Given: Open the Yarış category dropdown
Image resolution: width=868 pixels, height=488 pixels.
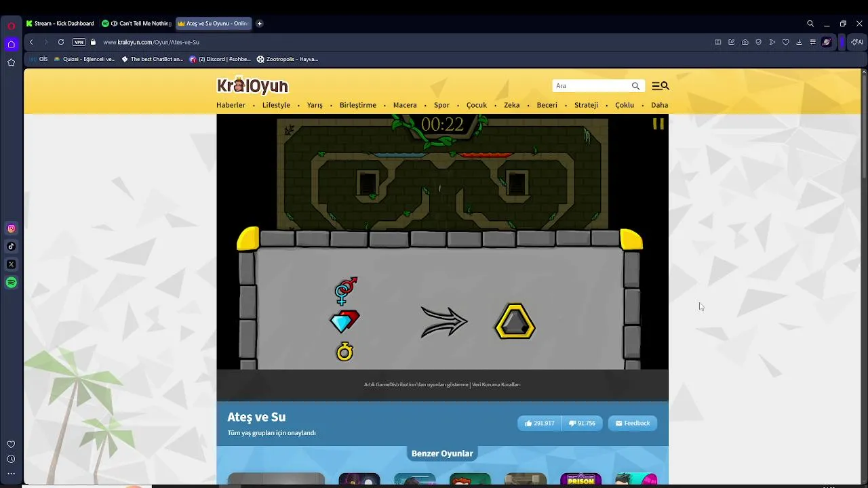Looking at the screenshot, I should click(315, 105).
